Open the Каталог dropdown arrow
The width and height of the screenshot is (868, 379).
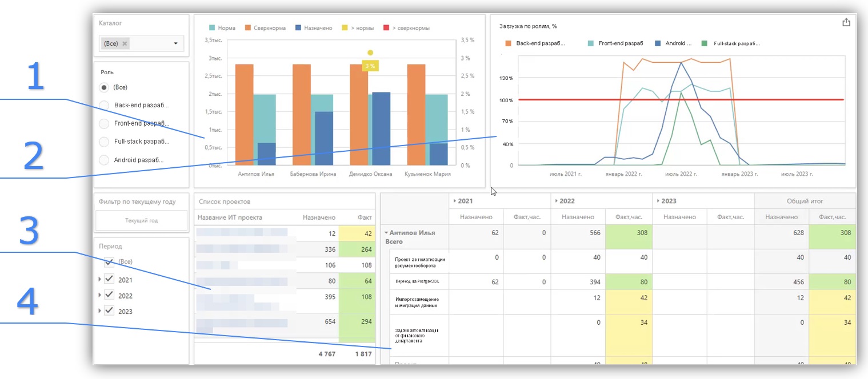click(175, 43)
